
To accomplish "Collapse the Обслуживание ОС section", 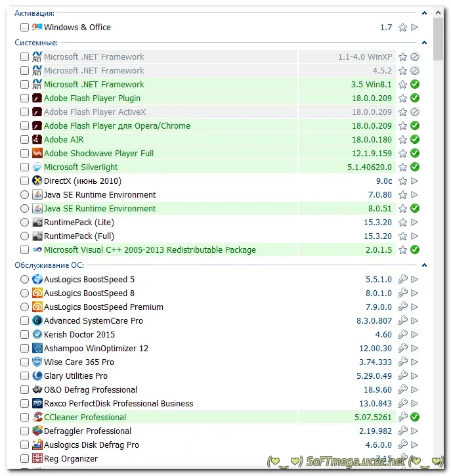I will (425, 265).
